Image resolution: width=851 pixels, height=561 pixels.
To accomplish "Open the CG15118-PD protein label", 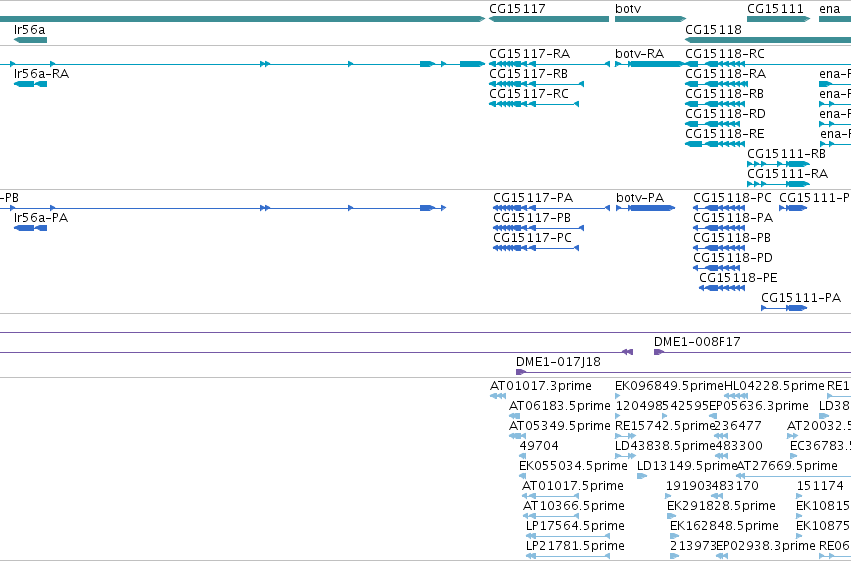I will point(733,258).
